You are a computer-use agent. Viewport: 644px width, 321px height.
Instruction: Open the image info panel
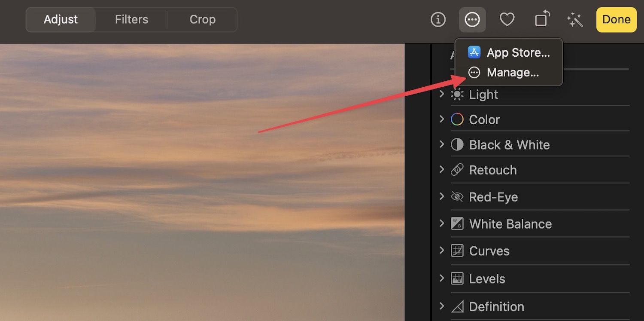pos(438,19)
